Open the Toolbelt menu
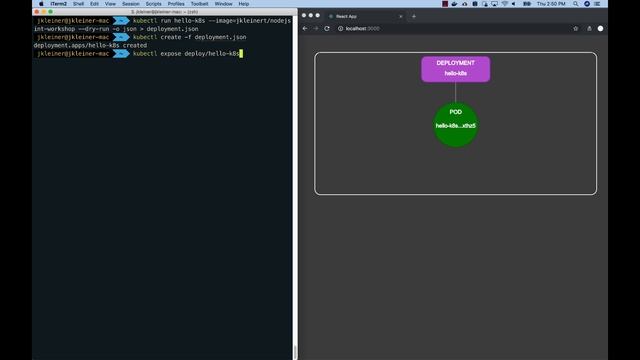 click(200, 4)
